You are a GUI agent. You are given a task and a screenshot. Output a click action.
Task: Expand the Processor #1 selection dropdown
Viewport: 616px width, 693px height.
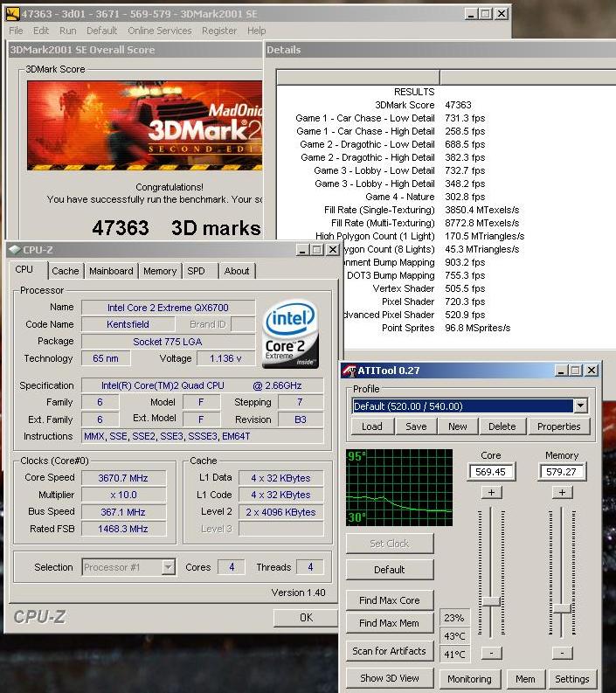pos(169,567)
